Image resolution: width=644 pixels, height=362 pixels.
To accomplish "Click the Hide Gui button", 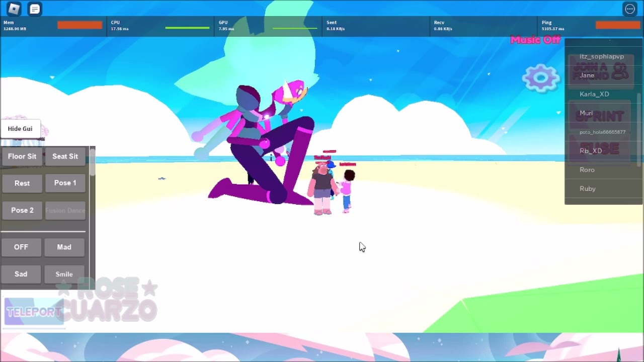I will click(20, 129).
